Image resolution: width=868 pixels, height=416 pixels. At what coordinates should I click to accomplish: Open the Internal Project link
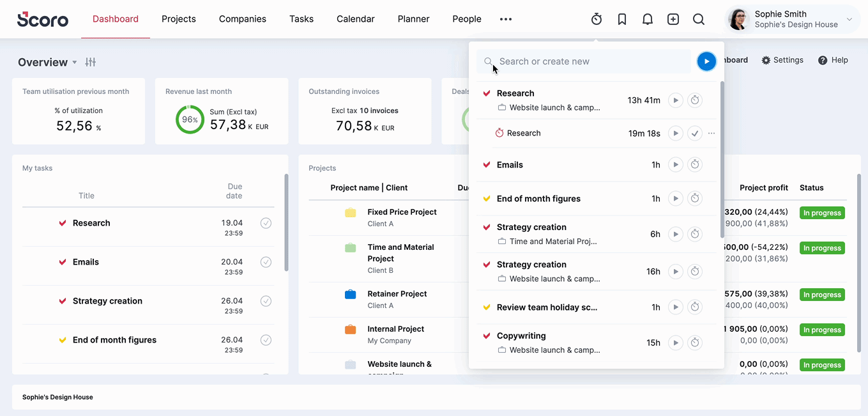(396, 329)
